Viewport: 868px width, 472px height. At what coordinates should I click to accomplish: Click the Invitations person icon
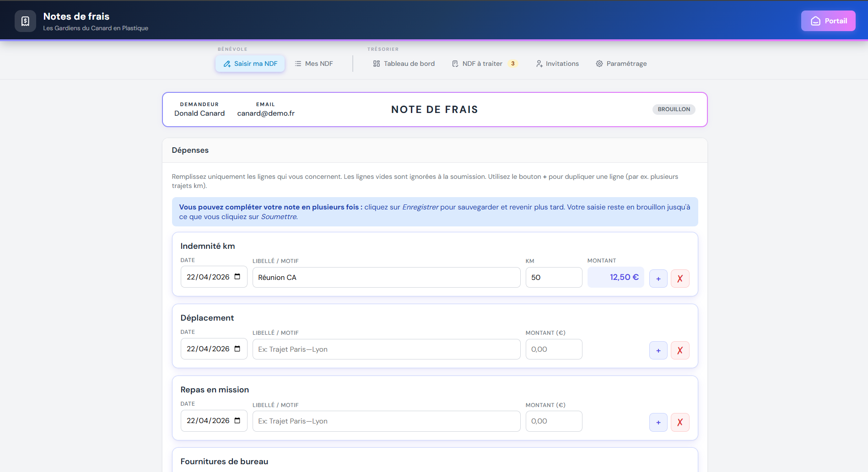coord(539,64)
